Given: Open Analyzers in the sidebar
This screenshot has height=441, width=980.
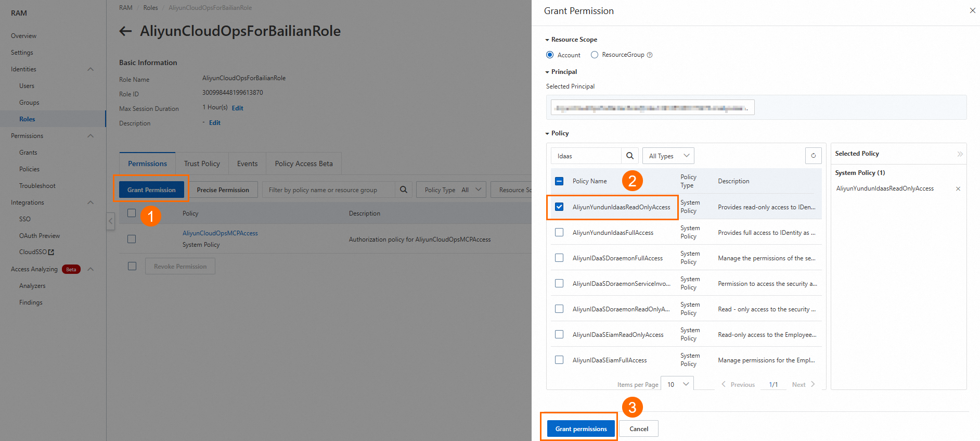Looking at the screenshot, I should [32, 286].
